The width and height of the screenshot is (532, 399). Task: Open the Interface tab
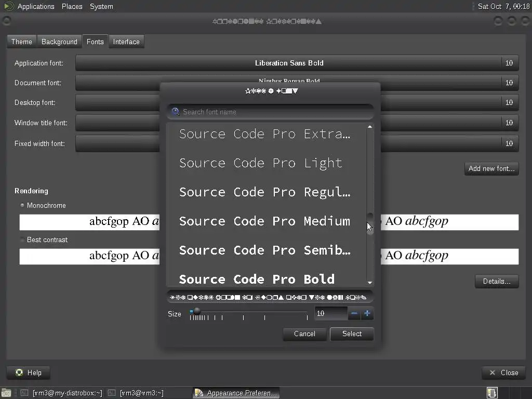(x=126, y=42)
